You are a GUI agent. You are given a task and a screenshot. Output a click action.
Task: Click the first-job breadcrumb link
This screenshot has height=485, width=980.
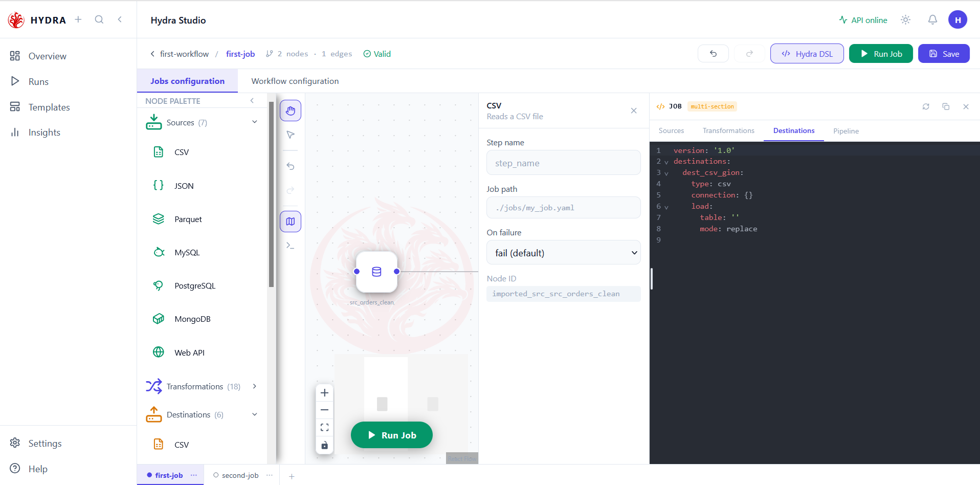(x=240, y=54)
